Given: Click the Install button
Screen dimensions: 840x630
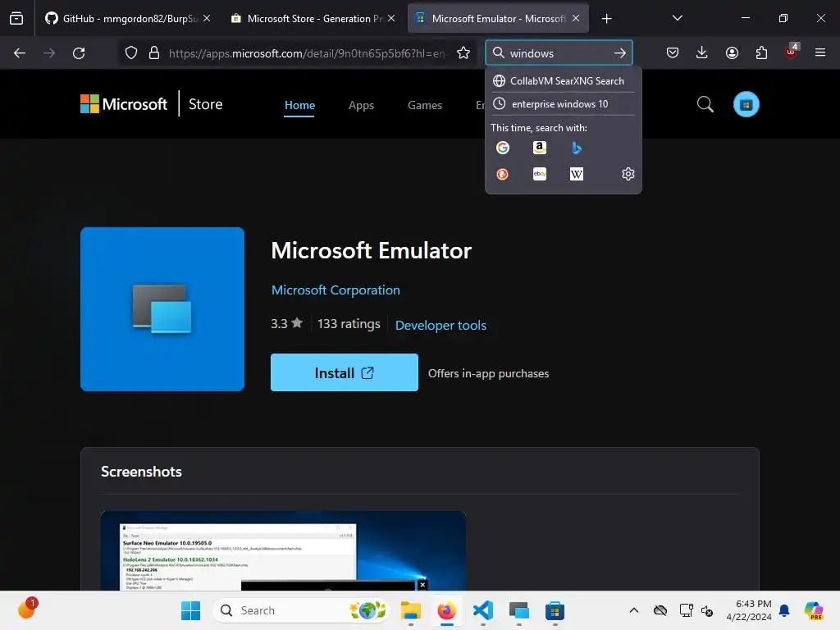Looking at the screenshot, I should pyautogui.click(x=345, y=373).
